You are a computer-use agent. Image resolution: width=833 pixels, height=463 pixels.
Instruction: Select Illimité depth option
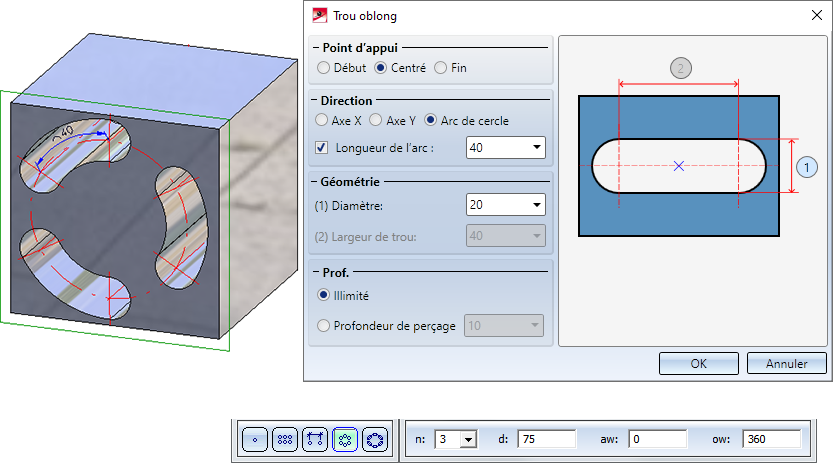[x=323, y=295]
